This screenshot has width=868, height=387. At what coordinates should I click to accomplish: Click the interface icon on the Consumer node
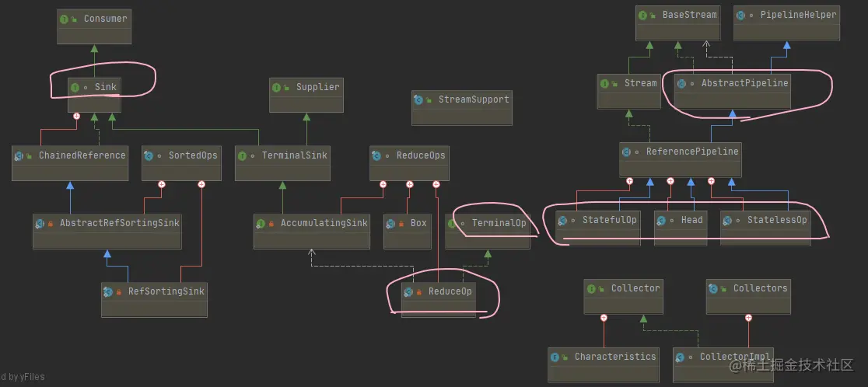click(x=64, y=19)
